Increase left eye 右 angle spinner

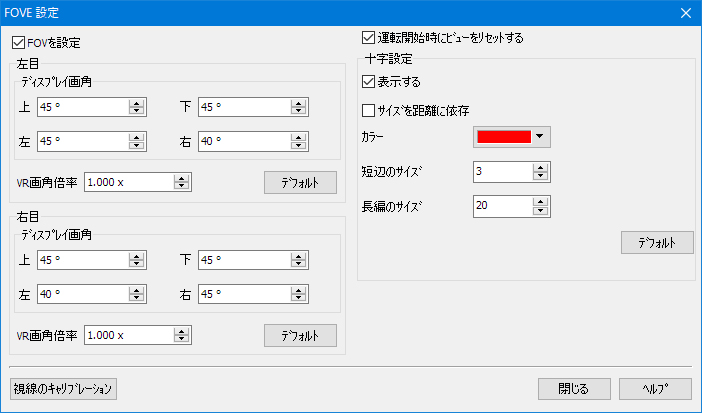[298, 137]
